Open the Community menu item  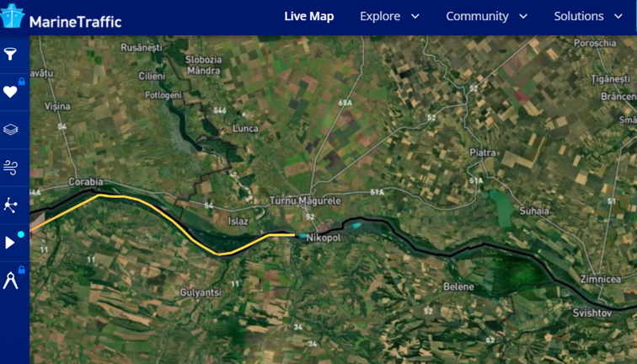(x=477, y=16)
